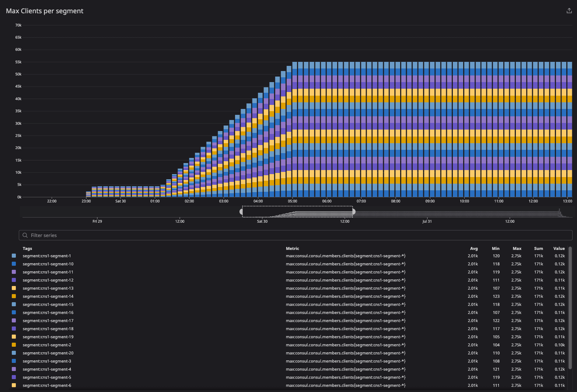
Task: Click the Metric column header
Action: (292, 248)
